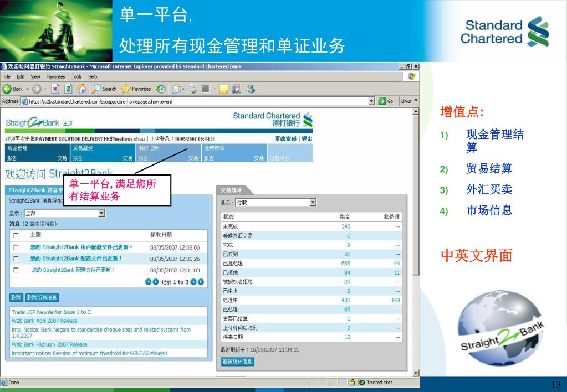Click the History clock icon

click(x=161, y=89)
